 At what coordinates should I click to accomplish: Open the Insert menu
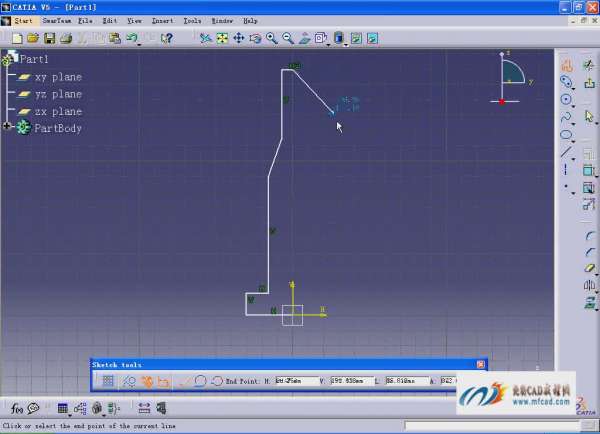[x=162, y=20]
